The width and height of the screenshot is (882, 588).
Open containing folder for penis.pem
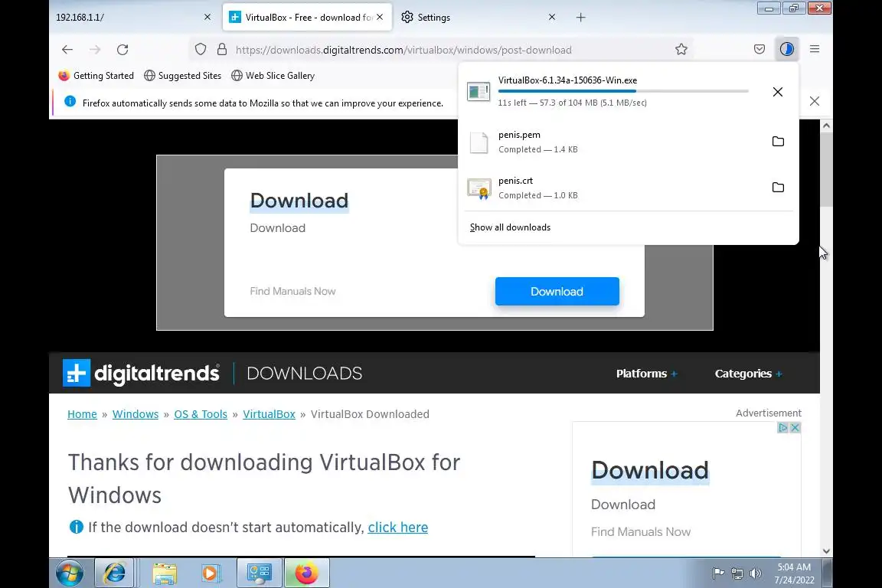coord(778,141)
